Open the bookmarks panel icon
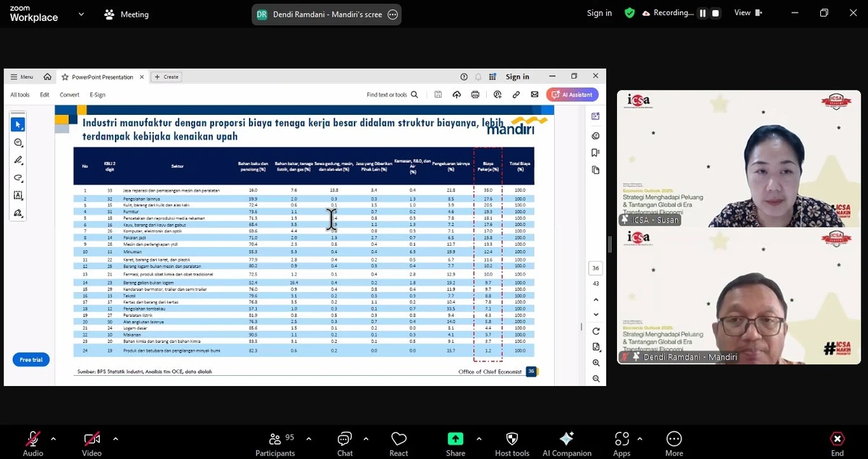Screen dimensions: 868x459 pyautogui.click(x=595, y=153)
